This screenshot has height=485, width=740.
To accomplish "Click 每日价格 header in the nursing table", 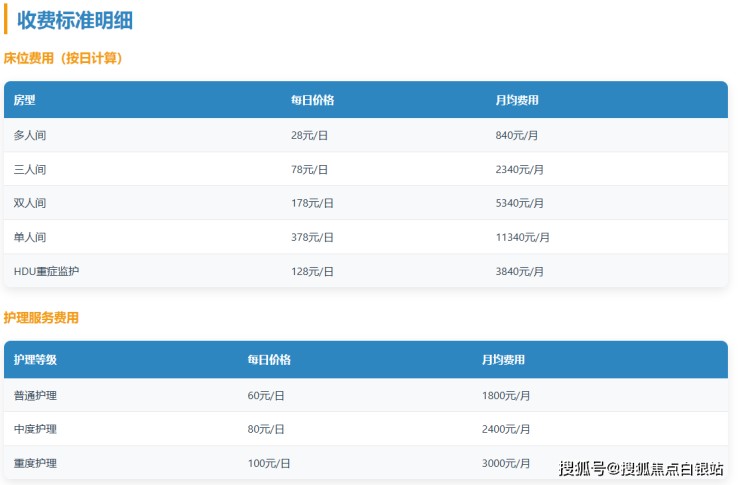I will (269, 360).
